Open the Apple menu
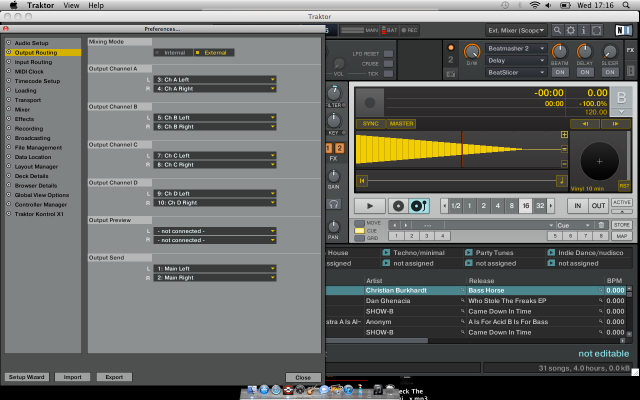 pos(13,5)
